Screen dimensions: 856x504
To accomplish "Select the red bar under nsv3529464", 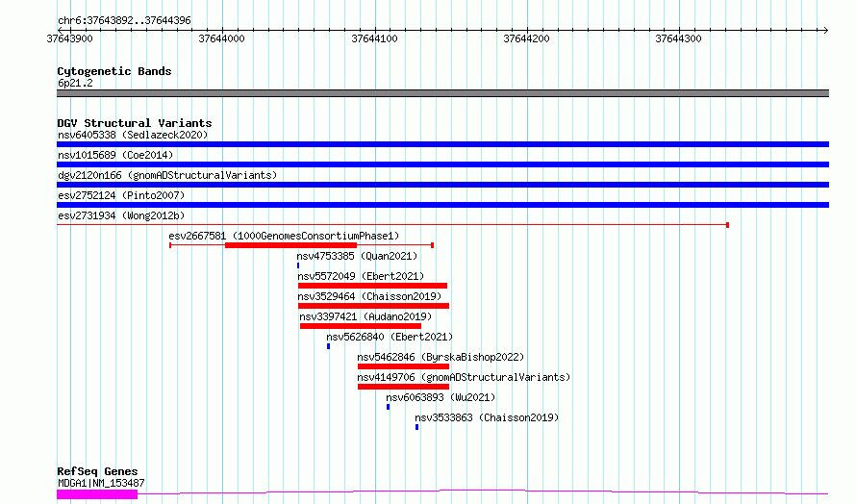I will point(373,306).
